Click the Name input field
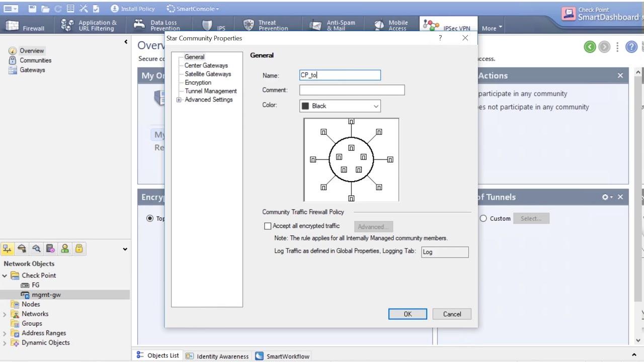644x362 pixels. [340, 75]
